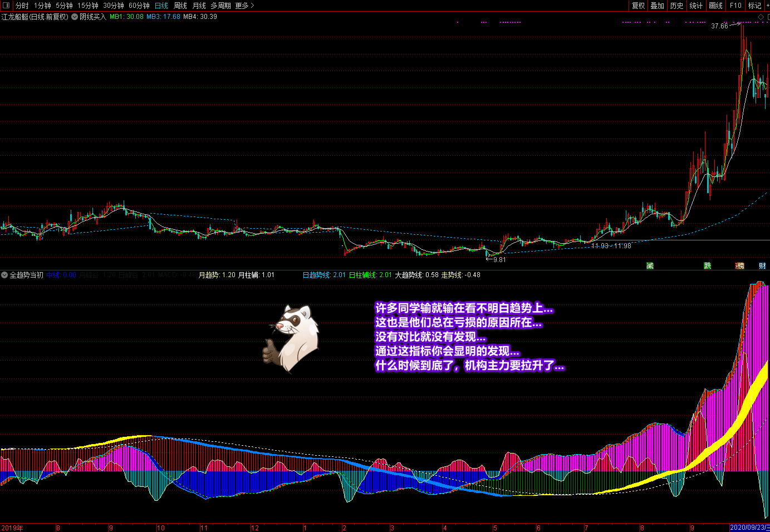Open F10 company information

(736, 6)
